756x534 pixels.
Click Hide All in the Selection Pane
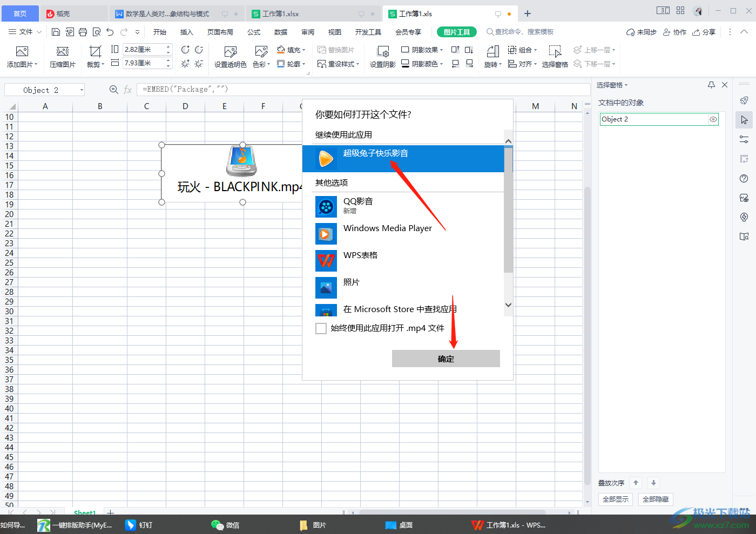pos(656,499)
